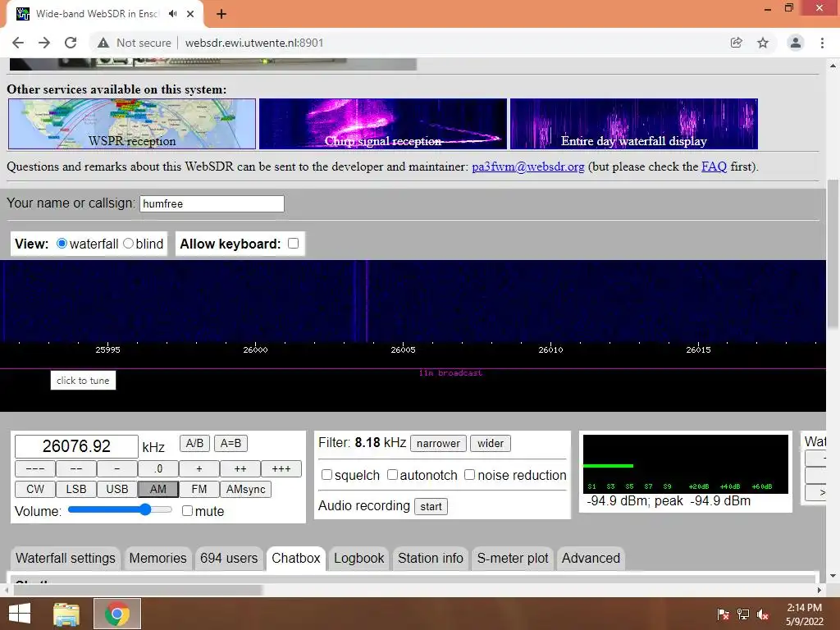
Task: Step frequency down with single - button
Action: [116, 468]
